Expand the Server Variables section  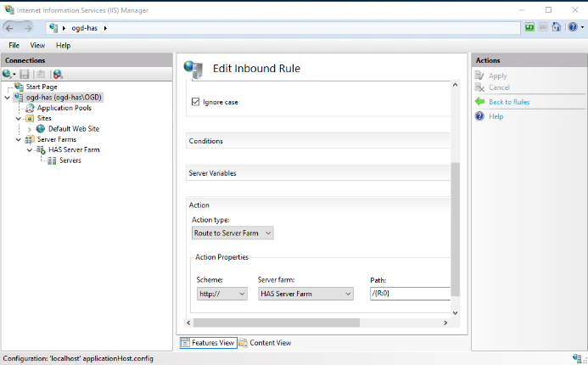pyautogui.click(x=318, y=173)
